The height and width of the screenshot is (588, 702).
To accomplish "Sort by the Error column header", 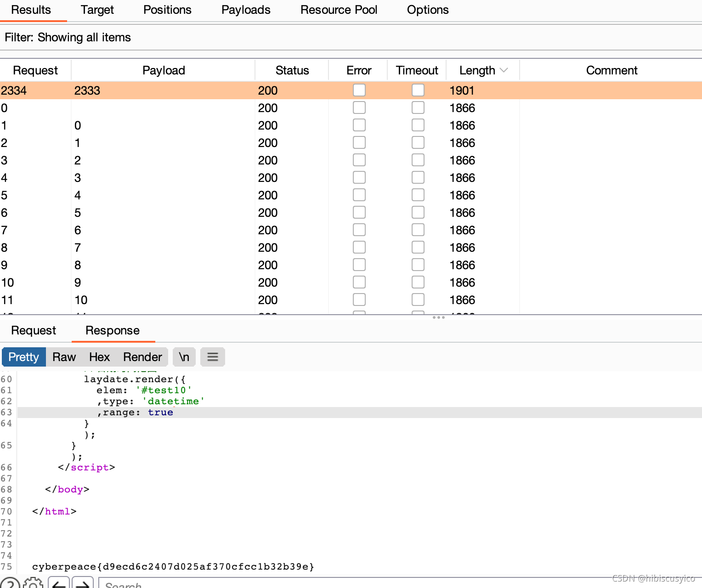I will click(359, 70).
